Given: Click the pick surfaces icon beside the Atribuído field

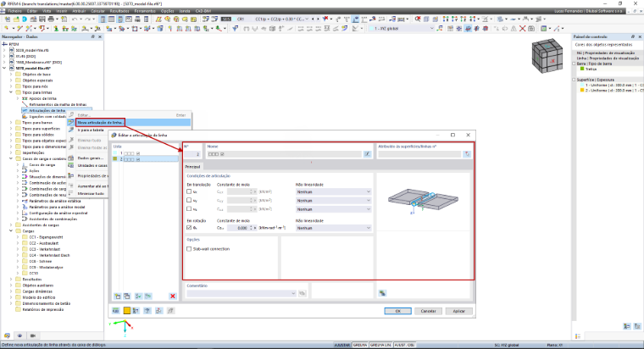Looking at the screenshot, I should pyautogui.click(x=467, y=154).
